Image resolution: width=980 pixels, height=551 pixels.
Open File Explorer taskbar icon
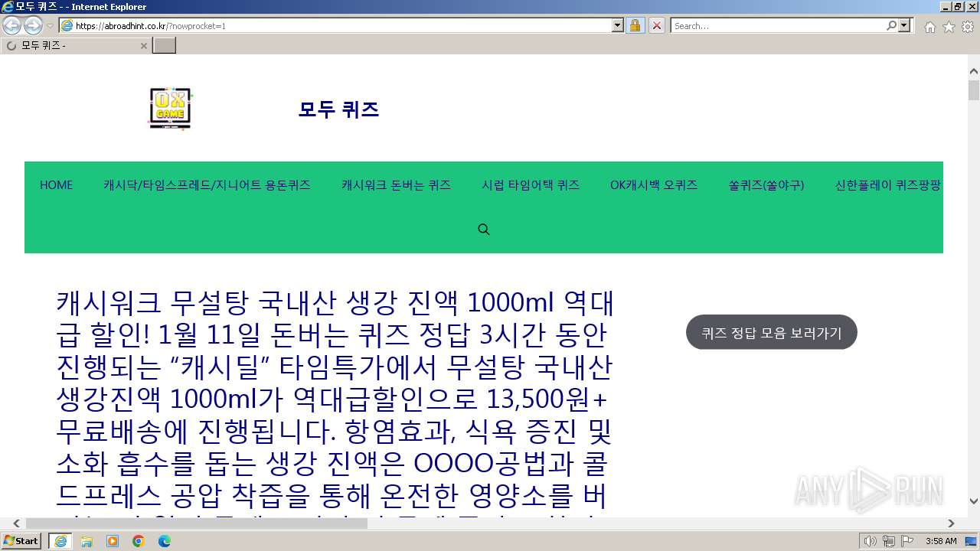(87, 541)
